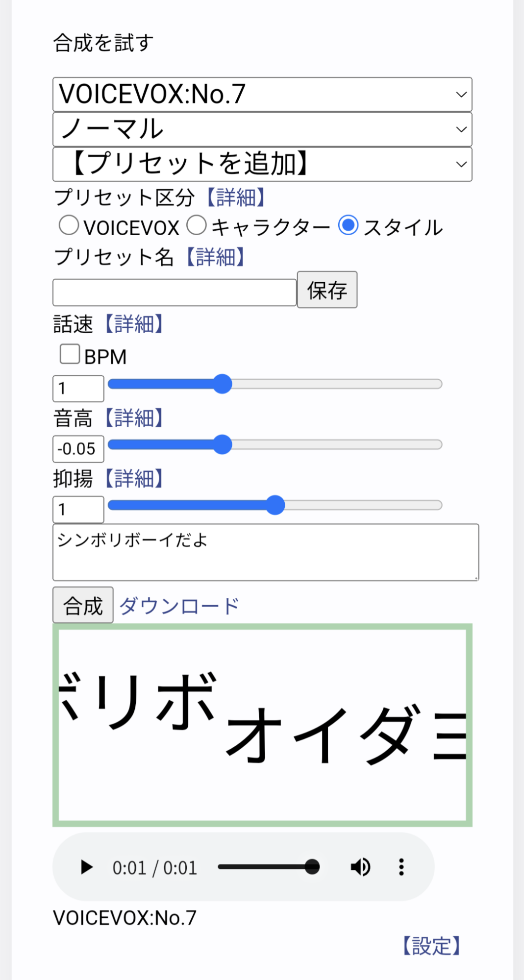Viewport: 524px width, 980px height.
Task: Expand the ノーマル style dropdown
Action: coord(262,129)
